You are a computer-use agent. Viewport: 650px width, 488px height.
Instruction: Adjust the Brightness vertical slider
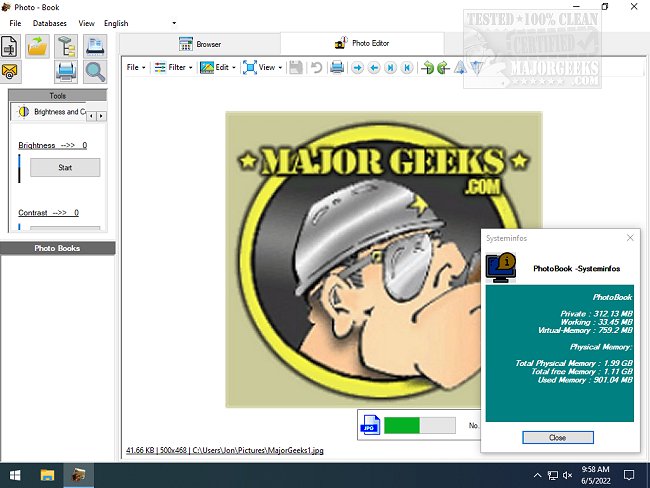pyautogui.click(x=19, y=168)
